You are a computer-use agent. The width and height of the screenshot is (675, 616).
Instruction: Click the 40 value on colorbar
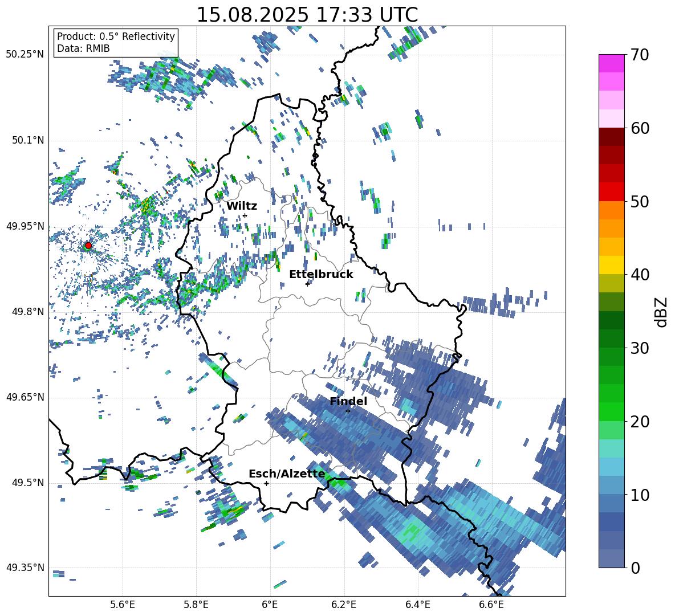pos(639,275)
